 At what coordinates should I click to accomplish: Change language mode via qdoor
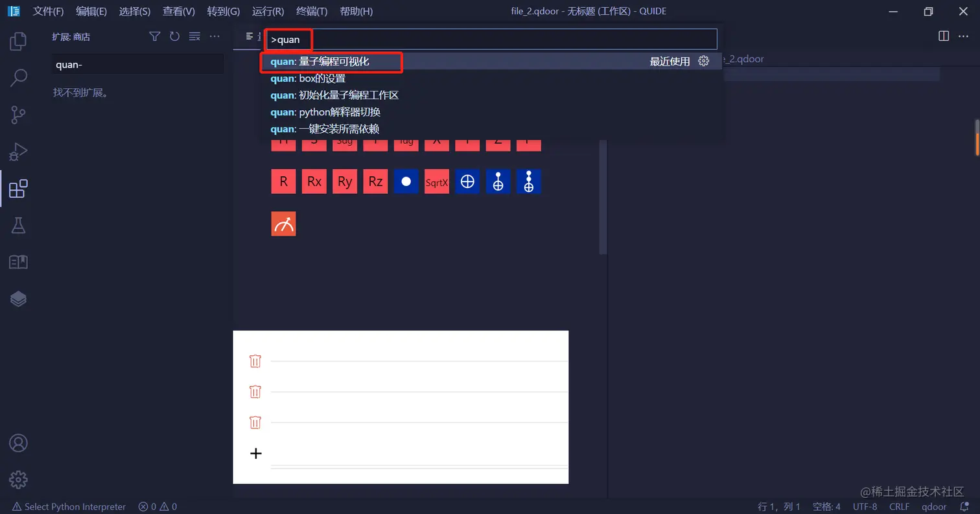tap(935, 507)
